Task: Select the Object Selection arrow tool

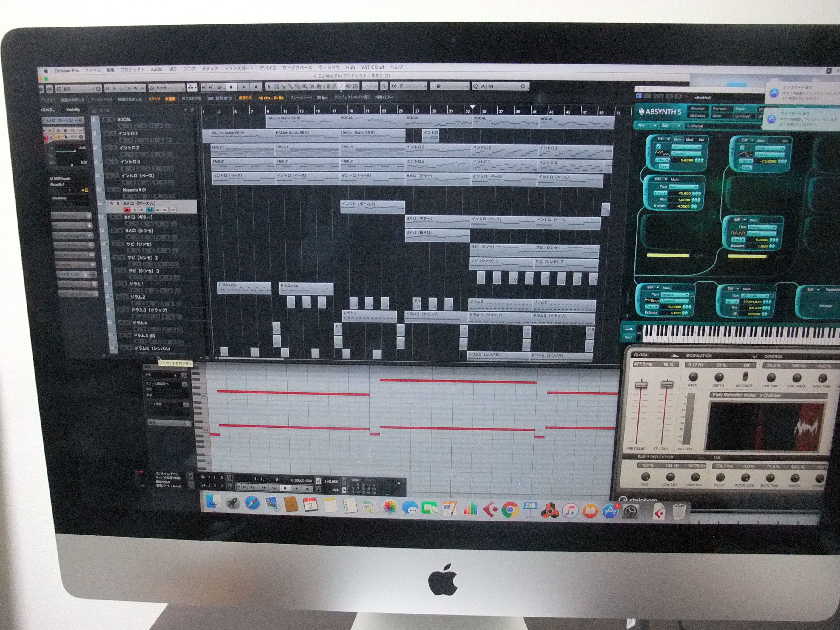Action: coord(269,87)
